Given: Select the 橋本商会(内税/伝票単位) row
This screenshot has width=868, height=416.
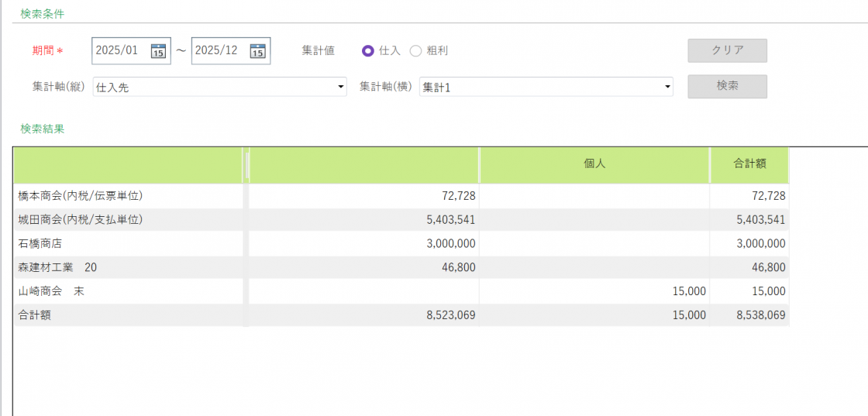Looking at the screenshot, I should [81, 196].
